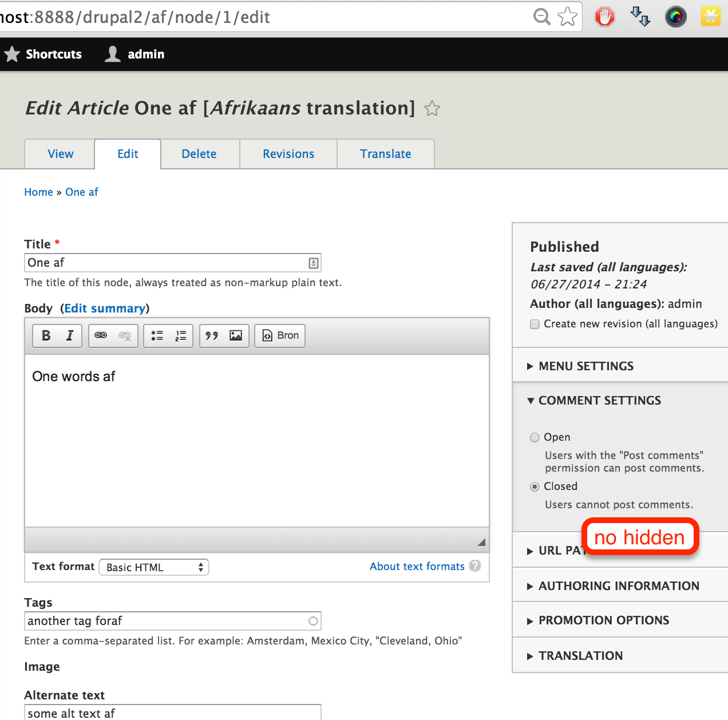Remove a link with the unlink icon
The height and width of the screenshot is (720, 728).
point(124,336)
